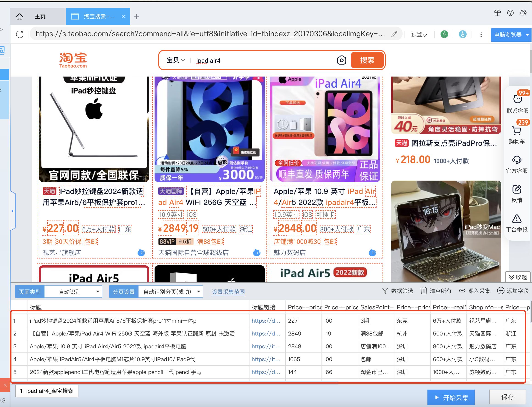Viewport: 532px width, 407px height.
Task: Open the gift box icon
Action: pos(497,13)
